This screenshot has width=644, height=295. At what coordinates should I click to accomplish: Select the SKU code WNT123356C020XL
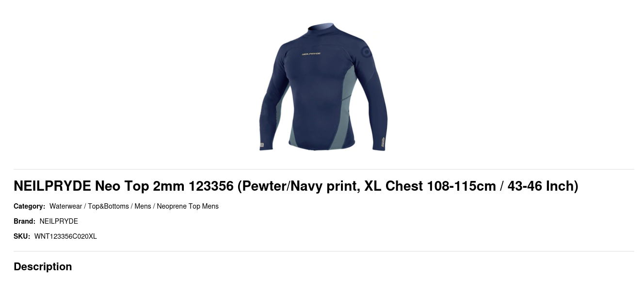(x=65, y=236)
